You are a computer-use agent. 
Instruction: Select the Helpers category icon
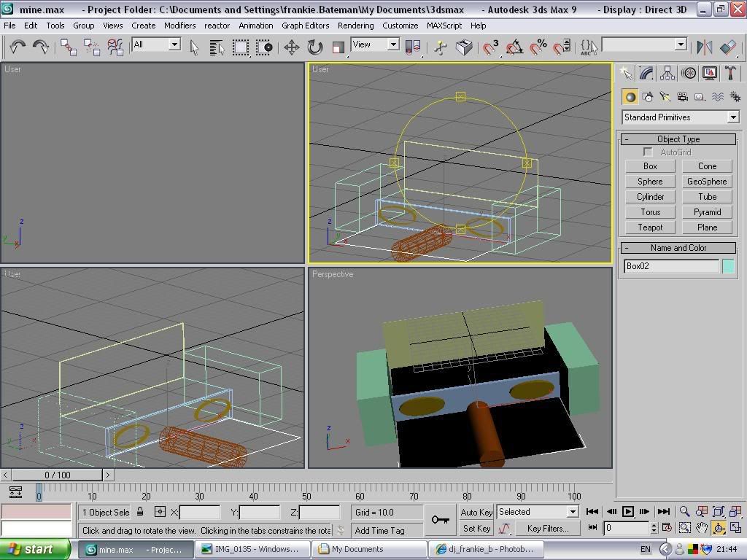[700, 97]
